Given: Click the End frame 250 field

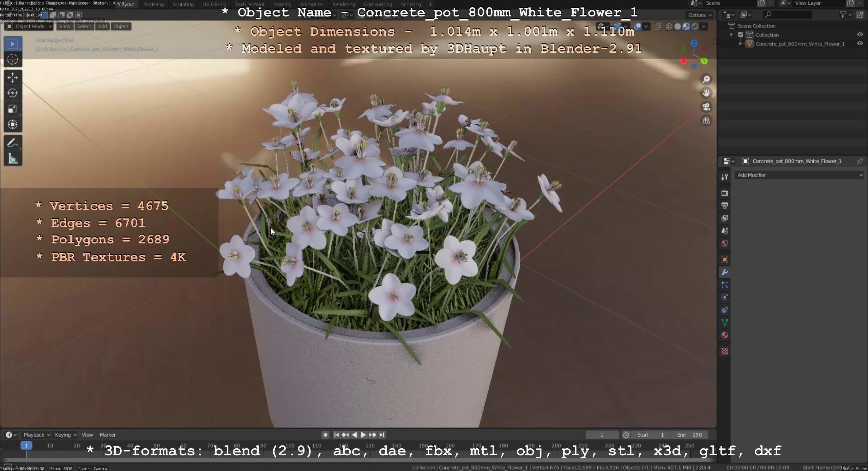Looking at the screenshot, I should tap(690, 435).
